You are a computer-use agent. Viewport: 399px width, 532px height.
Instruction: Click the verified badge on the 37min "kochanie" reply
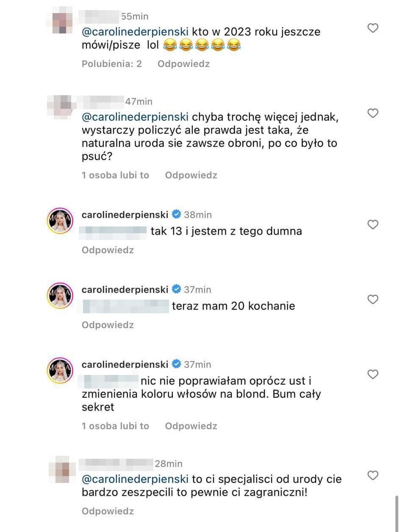pyautogui.click(x=176, y=289)
